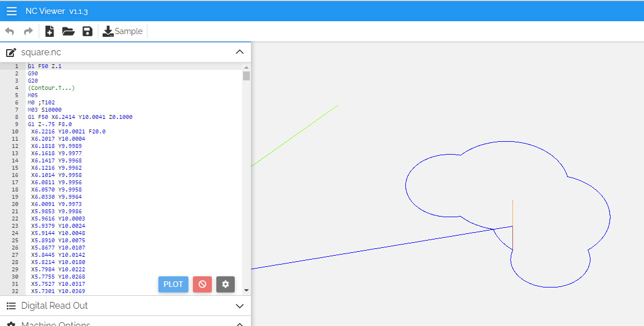Image resolution: width=644 pixels, height=326 pixels.
Task: Click the edit icon beside square.nc
Action: [11, 52]
